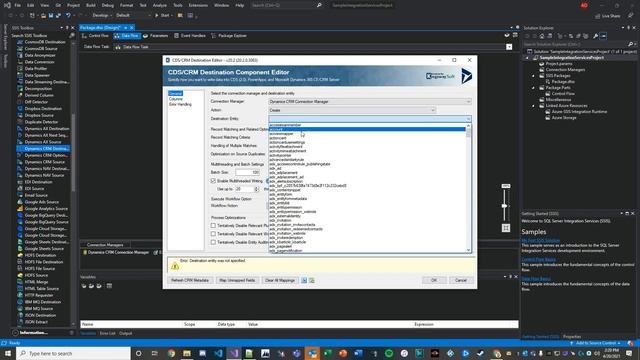
Task: Click Clear All Mappings button
Action: point(280,280)
